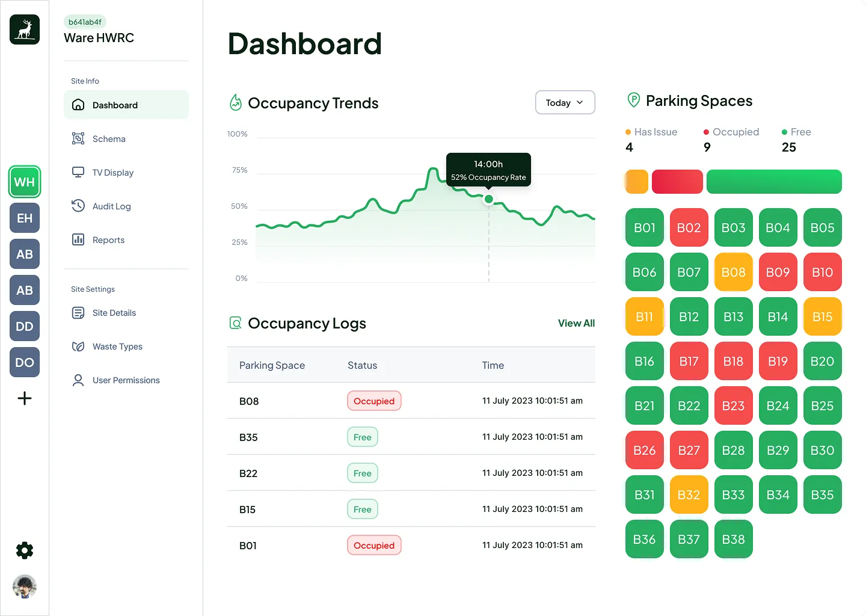This screenshot has height=616, width=866.
Task: Click the deer logo icon
Action: point(25,29)
